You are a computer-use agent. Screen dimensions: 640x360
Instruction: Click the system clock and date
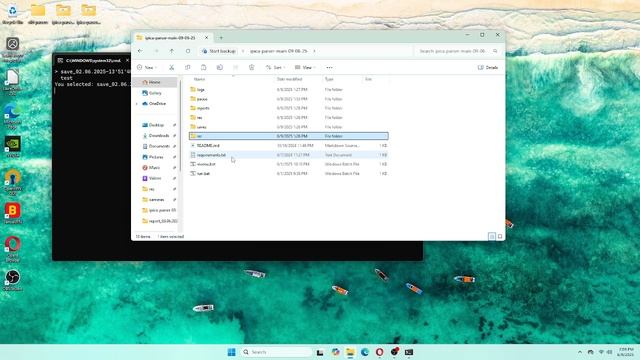pyautogui.click(x=626, y=352)
